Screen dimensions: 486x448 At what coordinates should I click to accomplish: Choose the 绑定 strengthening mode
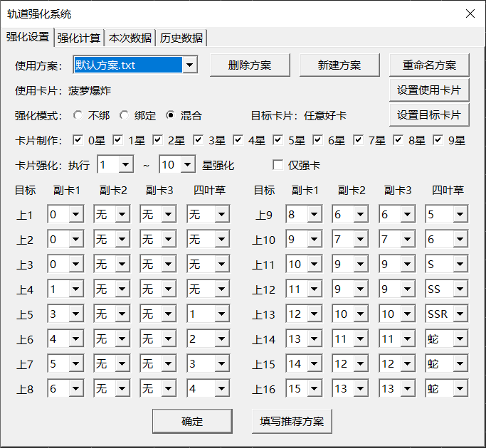(125, 115)
